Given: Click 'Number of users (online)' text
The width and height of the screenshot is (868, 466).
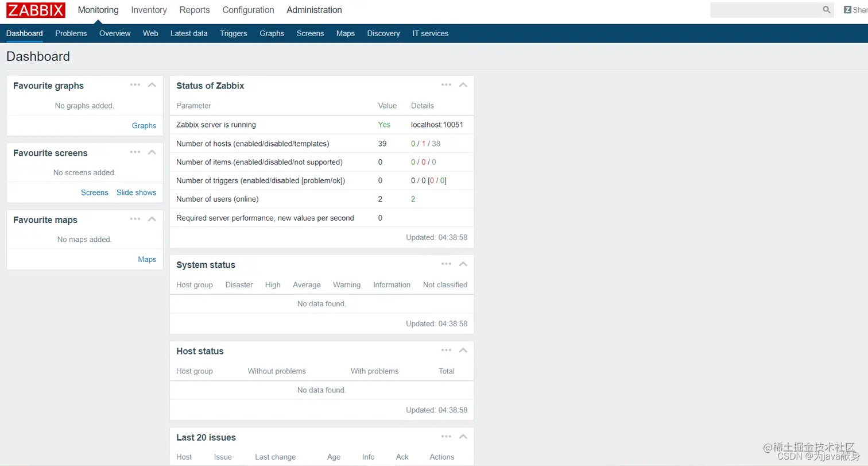Looking at the screenshot, I should click(x=218, y=199).
